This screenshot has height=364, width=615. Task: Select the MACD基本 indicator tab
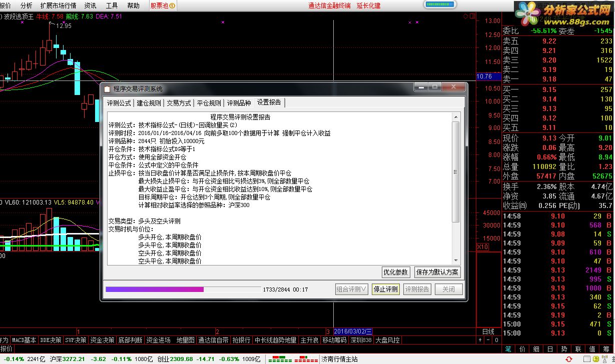click(25, 340)
